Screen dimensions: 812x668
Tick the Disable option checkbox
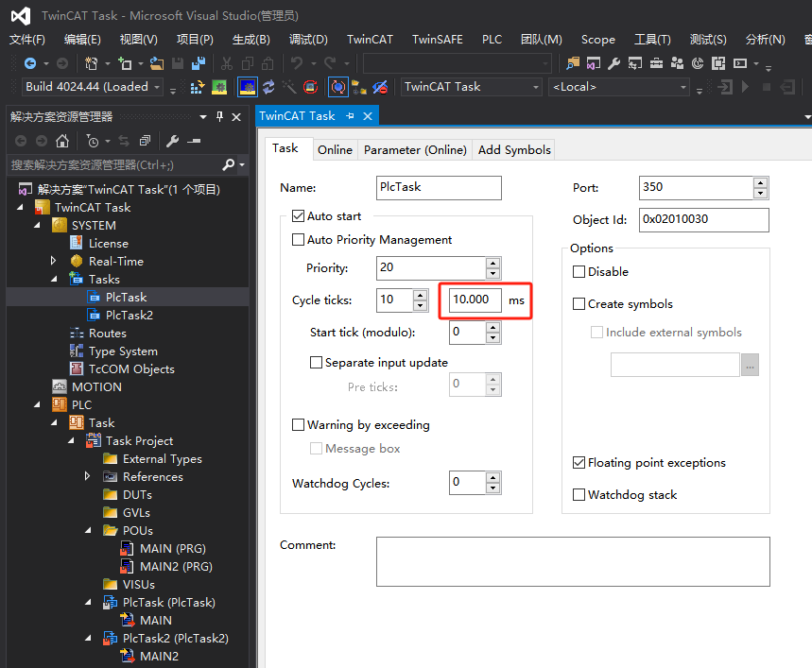click(x=579, y=272)
